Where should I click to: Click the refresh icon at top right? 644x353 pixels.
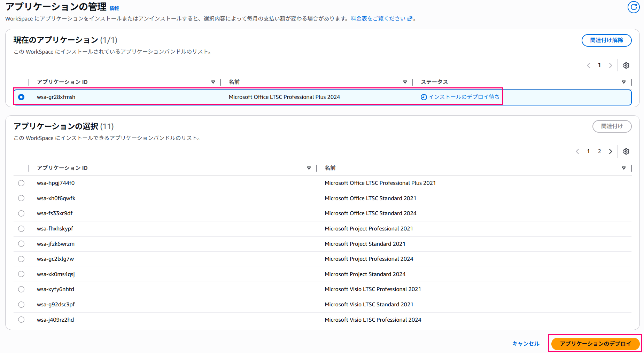coord(634,7)
